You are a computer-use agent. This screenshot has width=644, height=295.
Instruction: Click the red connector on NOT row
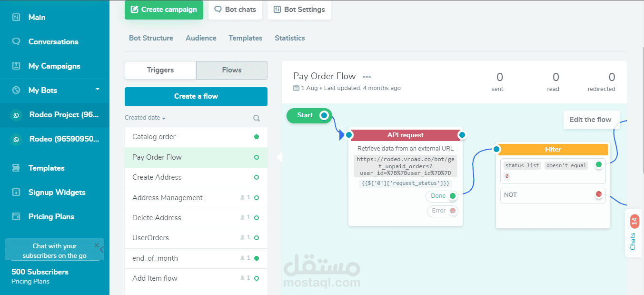click(599, 194)
